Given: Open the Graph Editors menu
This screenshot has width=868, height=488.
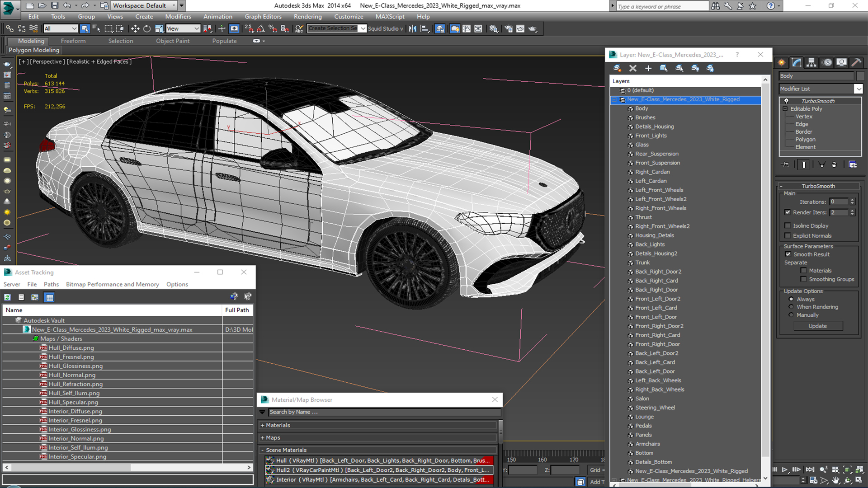Looking at the screenshot, I should [263, 17].
